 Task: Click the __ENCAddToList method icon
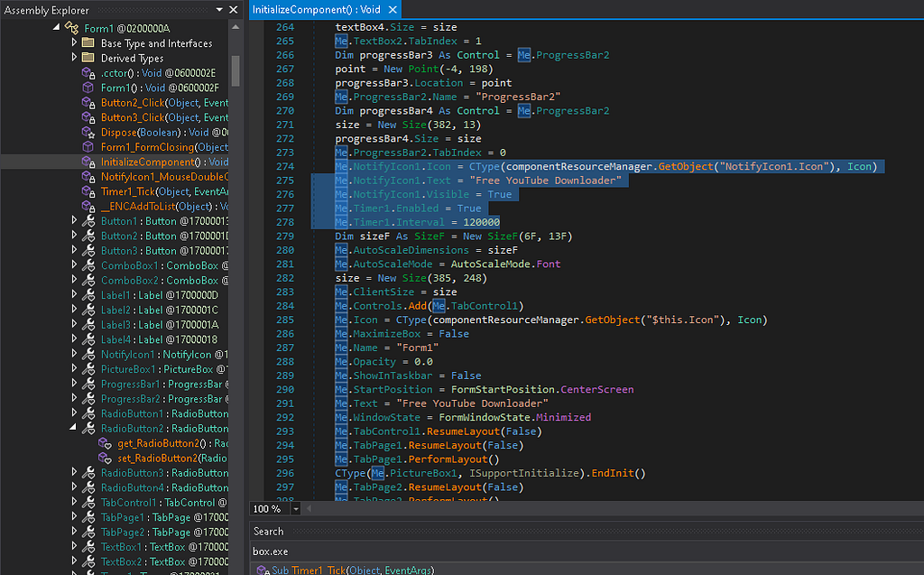click(88, 206)
